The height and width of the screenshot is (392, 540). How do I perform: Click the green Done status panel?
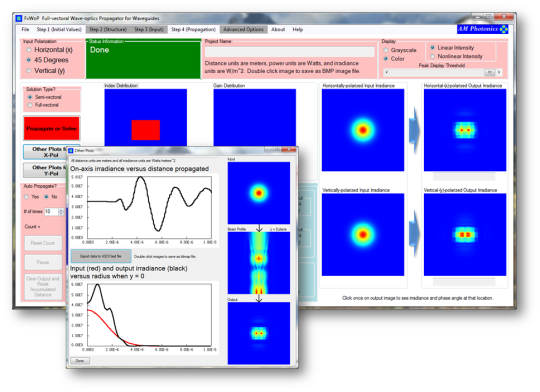pos(143,59)
